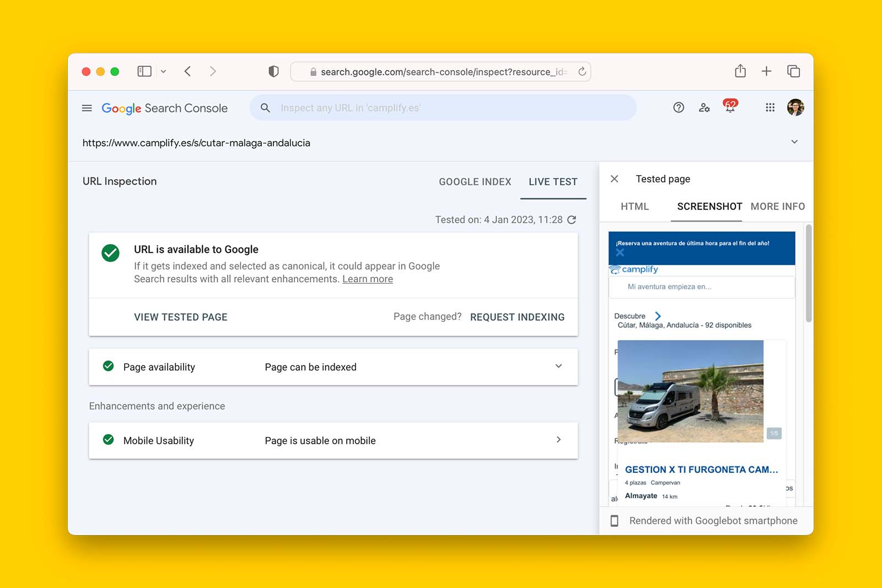Open users and permissions settings icon
The height and width of the screenshot is (588, 882).
pyautogui.click(x=704, y=107)
